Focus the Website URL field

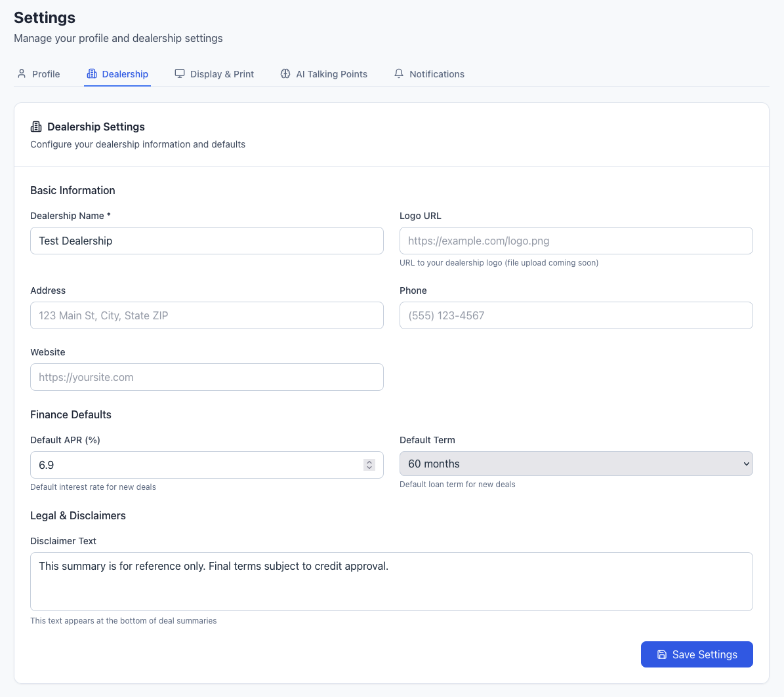207,377
